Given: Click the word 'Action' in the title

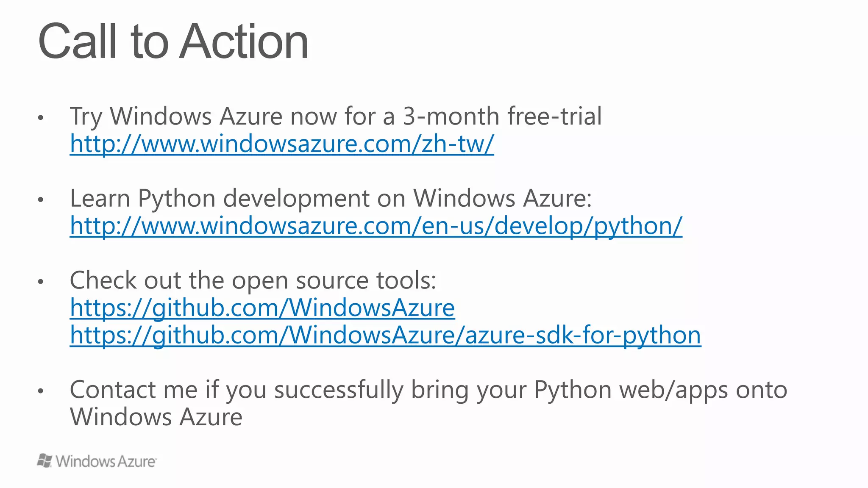Looking at the screenshot, I should coord(244,42).
